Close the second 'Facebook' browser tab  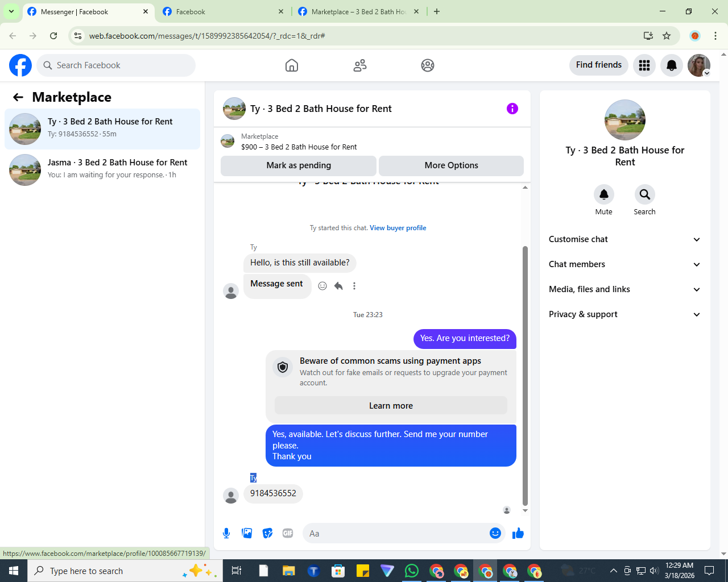[x=281, y=11]
